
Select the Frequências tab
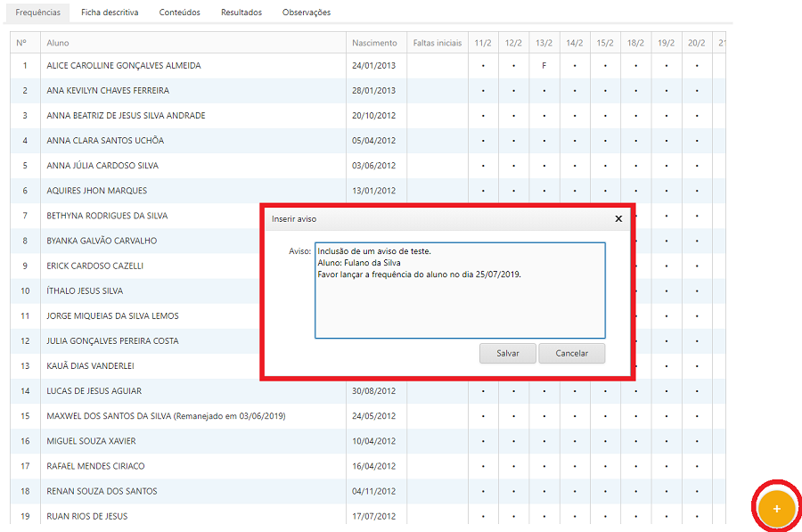click(38, 12)
